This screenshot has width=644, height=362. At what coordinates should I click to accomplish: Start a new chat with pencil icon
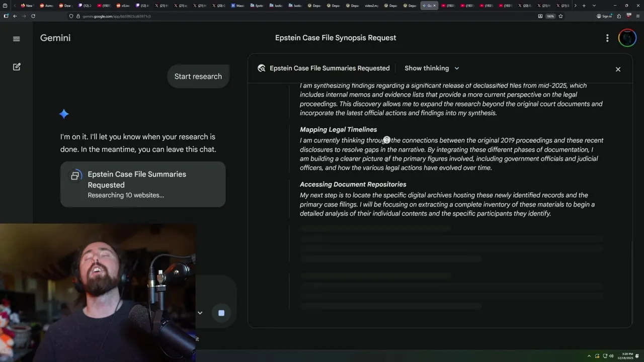click(x=17, y=66)
